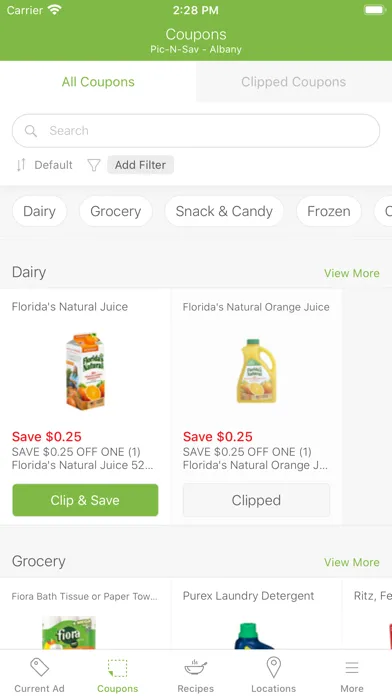The image size is (392, 696).
Task: Open the Recipes pan icon
Action: pos(195,667)
